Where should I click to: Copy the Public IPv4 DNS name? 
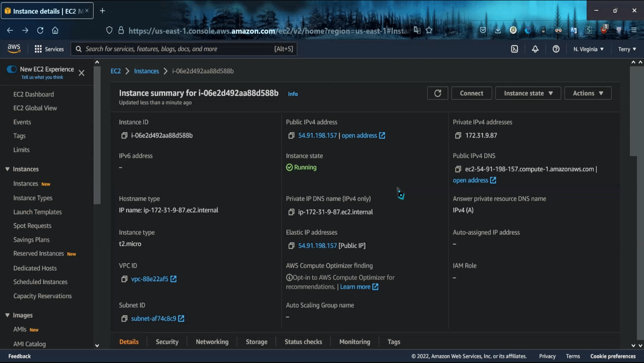point(458,169)
